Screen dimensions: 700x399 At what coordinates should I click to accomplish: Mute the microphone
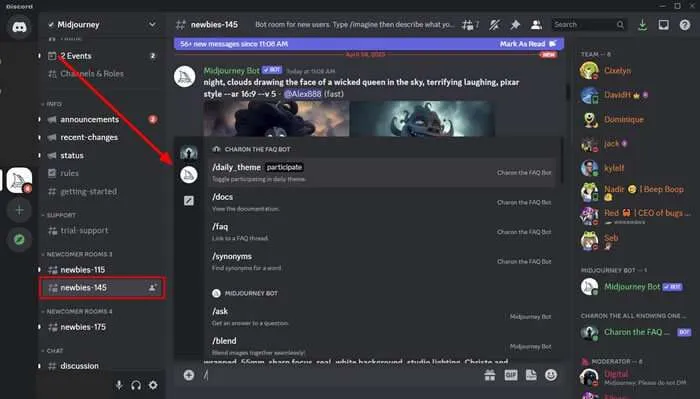pos(119,385)
